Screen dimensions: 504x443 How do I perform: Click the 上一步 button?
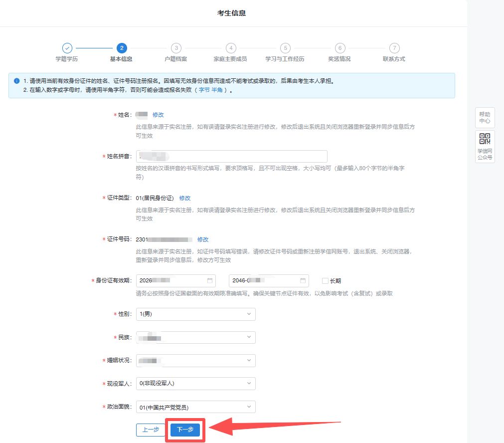click(151, 430)
